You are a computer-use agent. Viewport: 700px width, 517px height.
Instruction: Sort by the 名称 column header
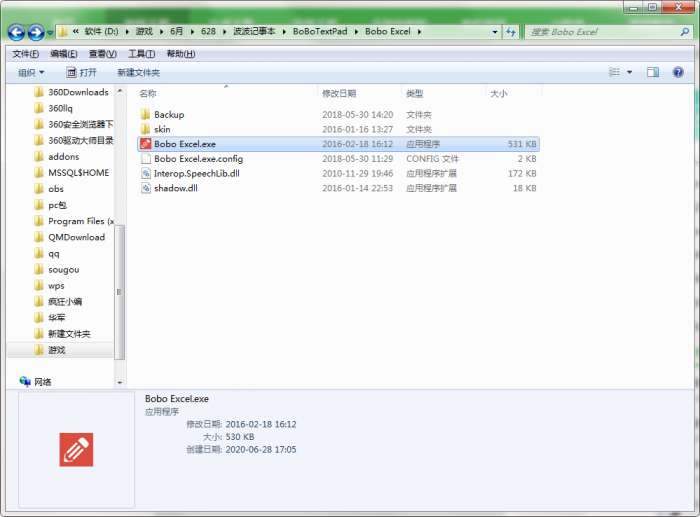[148, 93]
